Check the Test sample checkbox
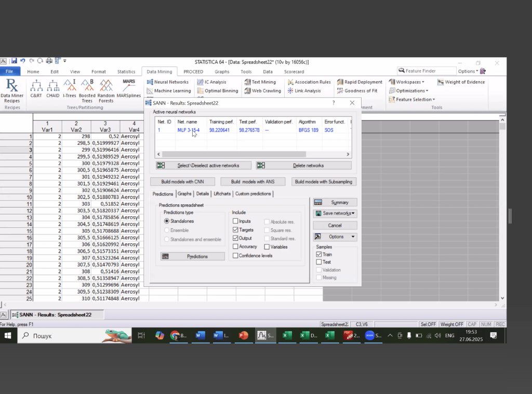 [319, 262]
